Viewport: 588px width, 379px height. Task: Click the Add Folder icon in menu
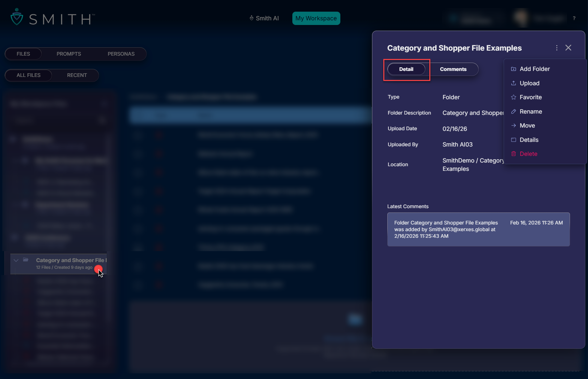point(513,69)
